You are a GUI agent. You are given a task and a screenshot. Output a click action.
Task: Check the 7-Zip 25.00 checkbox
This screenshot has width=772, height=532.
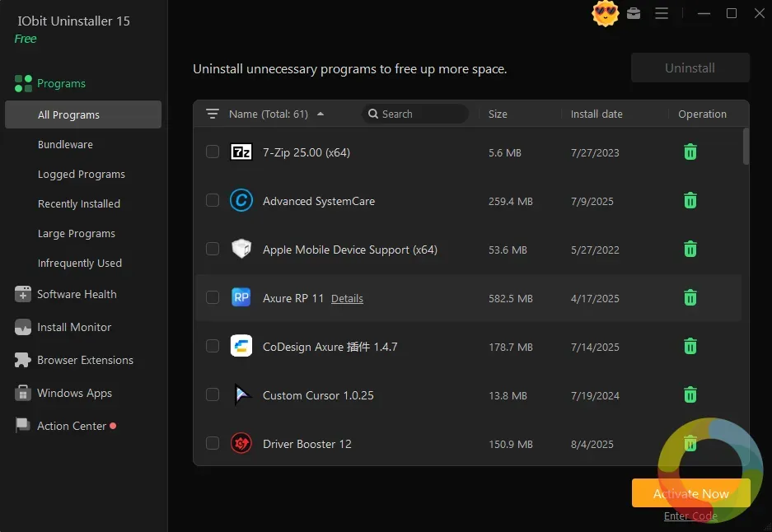[213, 152]
